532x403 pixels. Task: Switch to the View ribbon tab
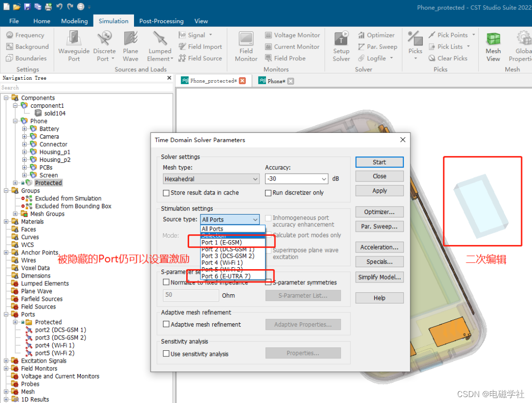pos(201,21)
